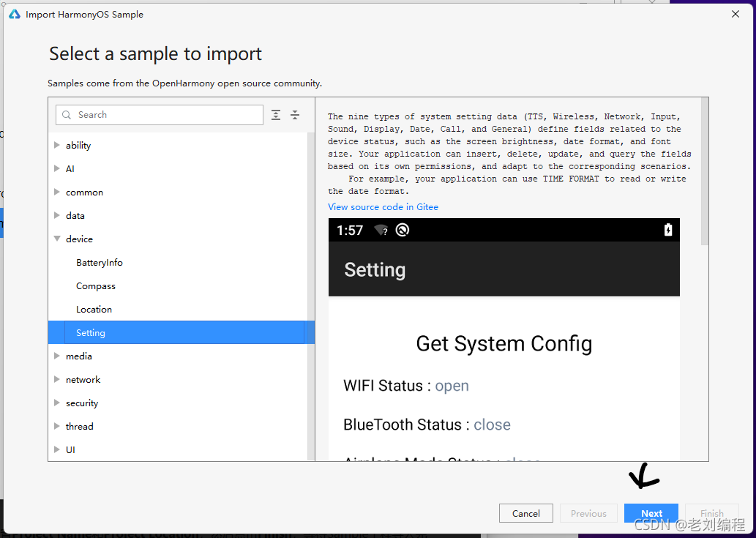Click the collapse all icon beside search
Viewport: 756px width, 538px height.
pyautogui.click(x=295, y=115)
